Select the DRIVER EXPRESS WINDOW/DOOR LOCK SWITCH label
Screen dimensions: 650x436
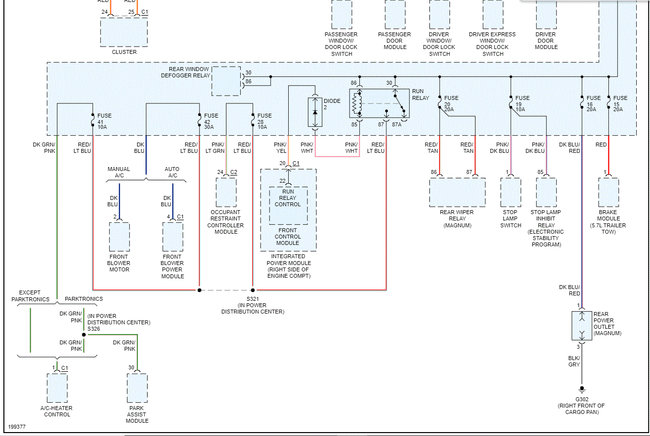click(x=492, y=44)
